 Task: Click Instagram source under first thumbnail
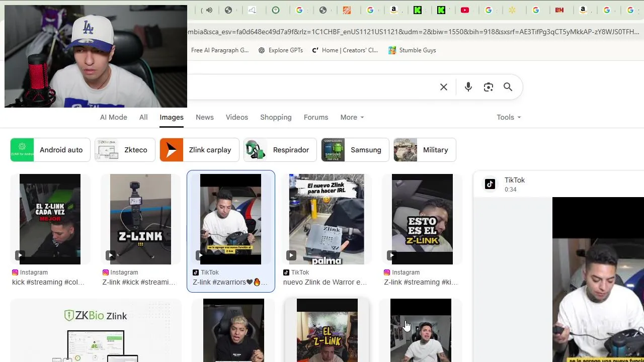[x=30, y=272]
